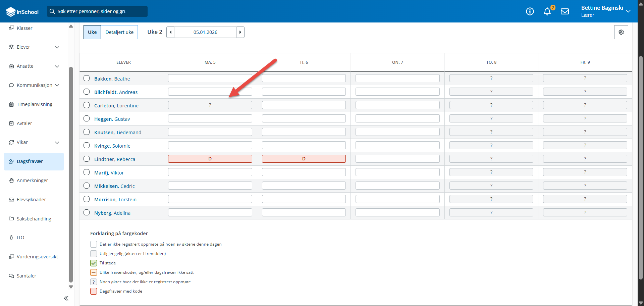
Task: Select radio button for Heggen, Gustav
Action: pyautogui.click(x=87, y=118)
